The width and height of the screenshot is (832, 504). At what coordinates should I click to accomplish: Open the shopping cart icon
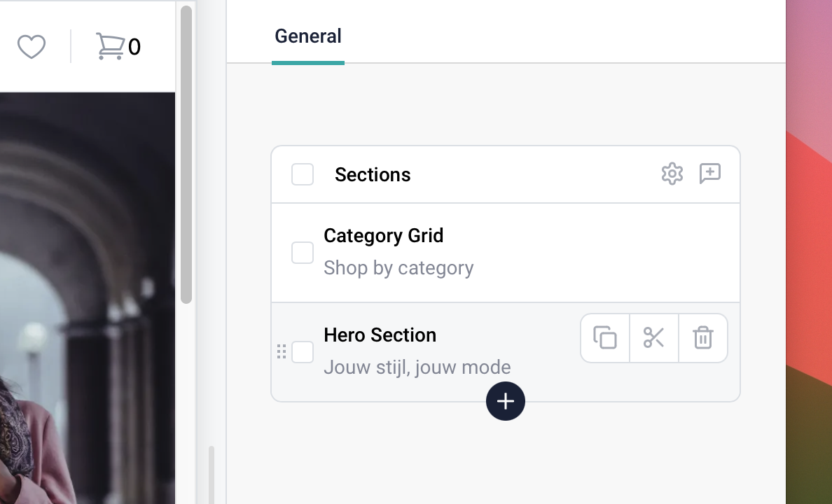110,46
